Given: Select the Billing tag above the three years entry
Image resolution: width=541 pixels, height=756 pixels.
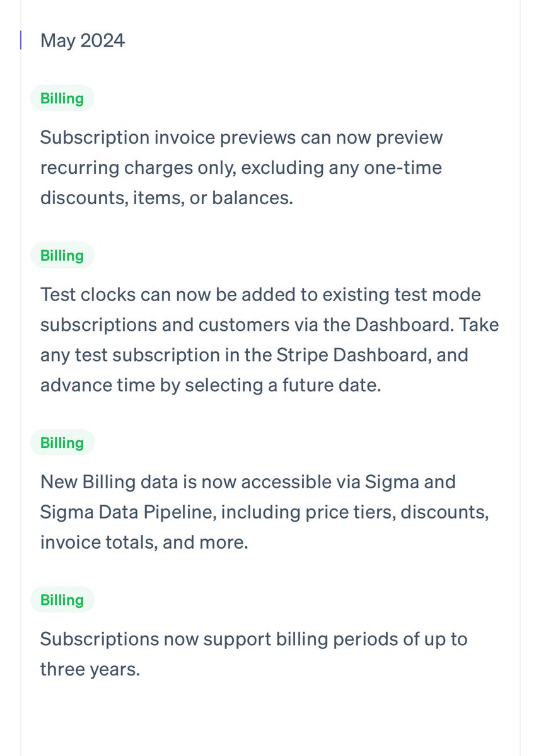Looking at the screenshot, I should tap(62, 600).
